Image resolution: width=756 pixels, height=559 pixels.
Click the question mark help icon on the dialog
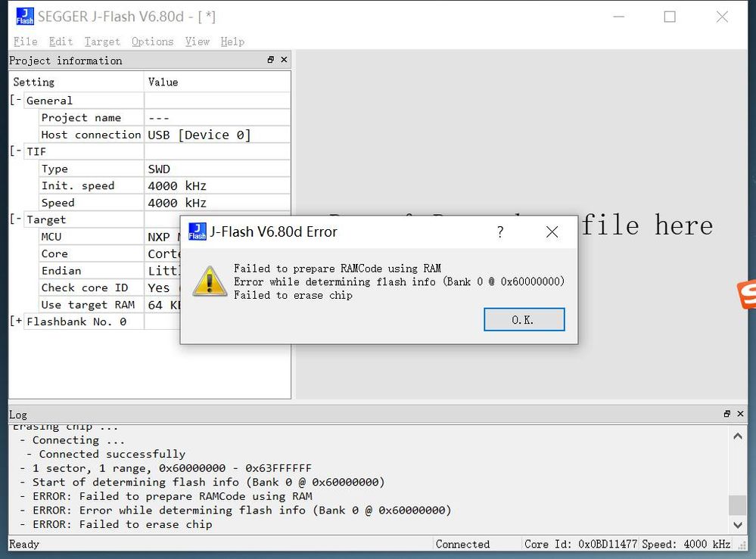click(x=499, y=232)
